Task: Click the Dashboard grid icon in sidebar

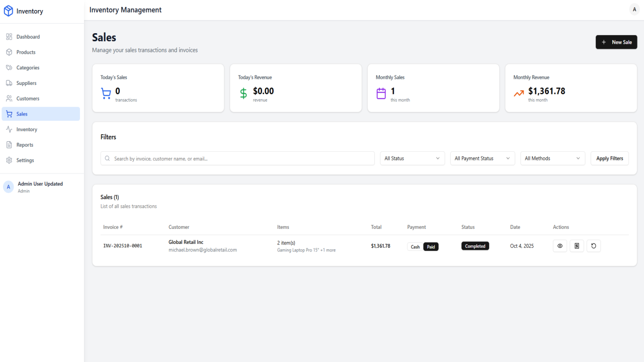Action: [x=9, y=37]
